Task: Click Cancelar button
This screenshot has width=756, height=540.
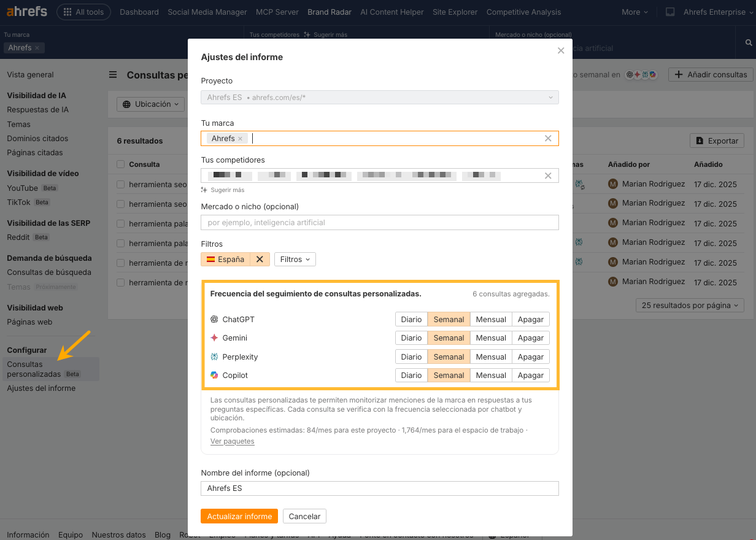Action: click(x=304, y=517)
